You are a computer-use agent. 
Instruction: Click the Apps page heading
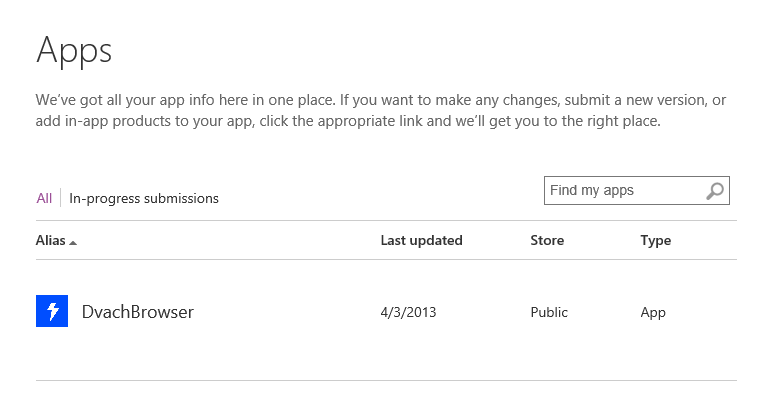[74, 50]
